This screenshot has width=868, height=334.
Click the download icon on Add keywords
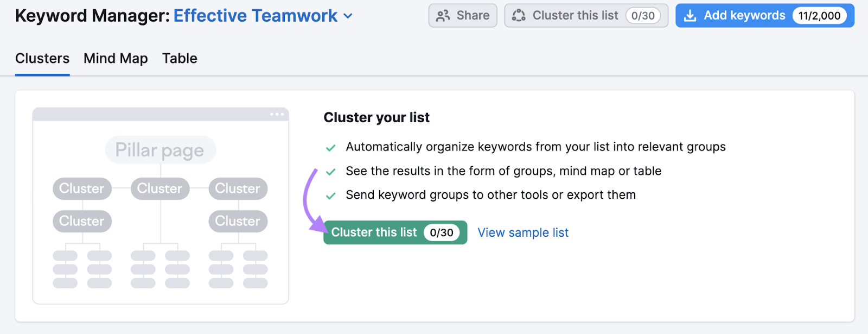point(690,16)
